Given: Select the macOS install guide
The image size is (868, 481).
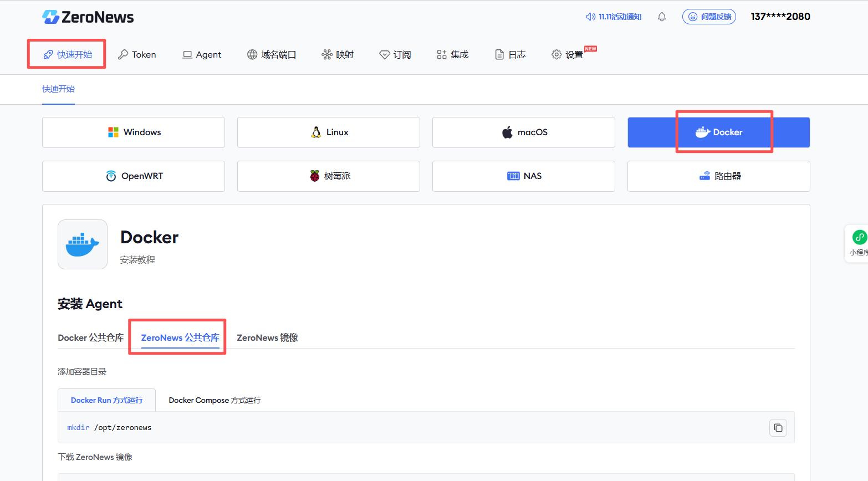Looking at the screenshot, I should coord(524,132).
